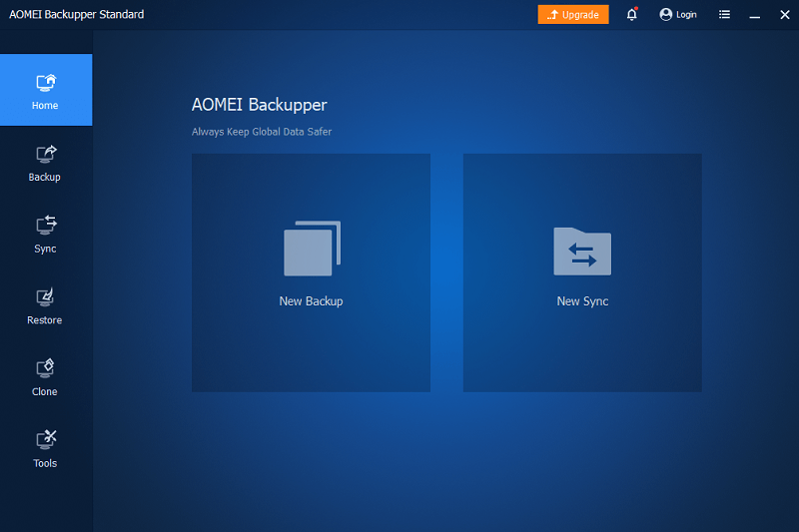The height and width of the screenshot is (532, 799).
Task: Click the Home icon in the sidebar
Action: pyautogui.click(x=46, y=83)
